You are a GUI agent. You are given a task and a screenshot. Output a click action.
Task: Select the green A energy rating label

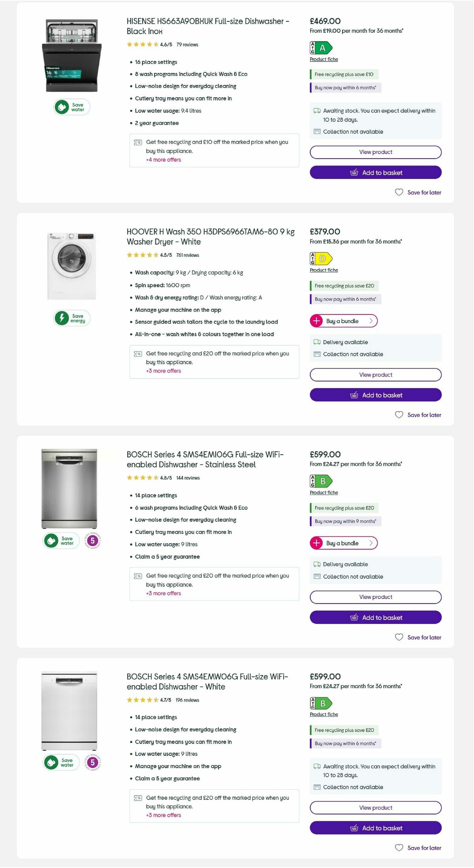pos(321,48)
